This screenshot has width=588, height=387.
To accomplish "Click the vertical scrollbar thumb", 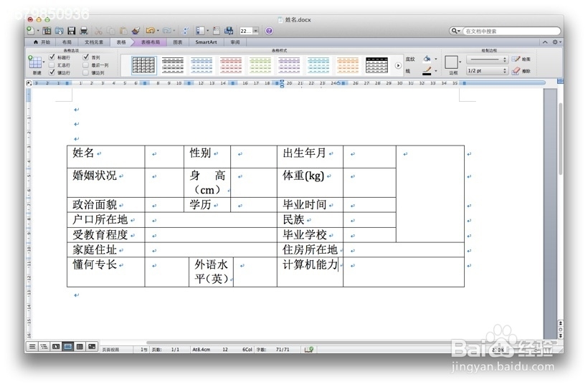I will click(561, 139).
